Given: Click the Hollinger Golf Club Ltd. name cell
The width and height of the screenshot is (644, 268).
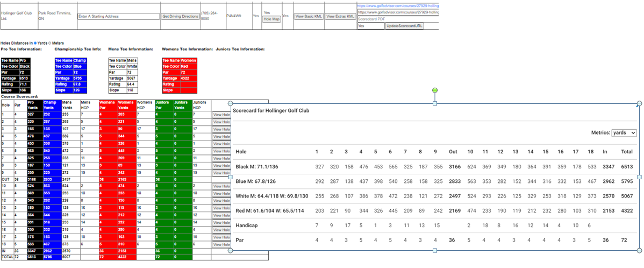Looking at the screenshot, I should 19,16.
